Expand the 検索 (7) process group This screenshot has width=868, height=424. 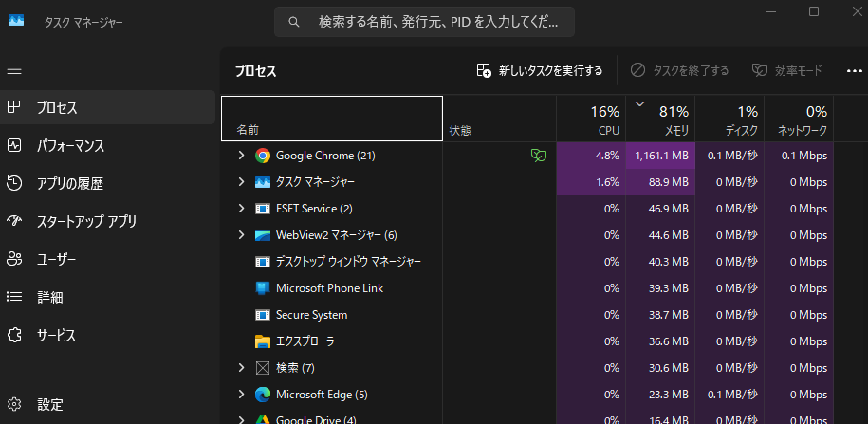click(x=241, y=368)
